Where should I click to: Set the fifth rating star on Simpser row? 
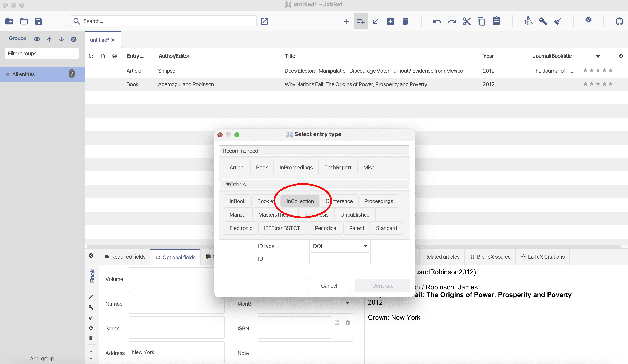(x=611, y=71)
